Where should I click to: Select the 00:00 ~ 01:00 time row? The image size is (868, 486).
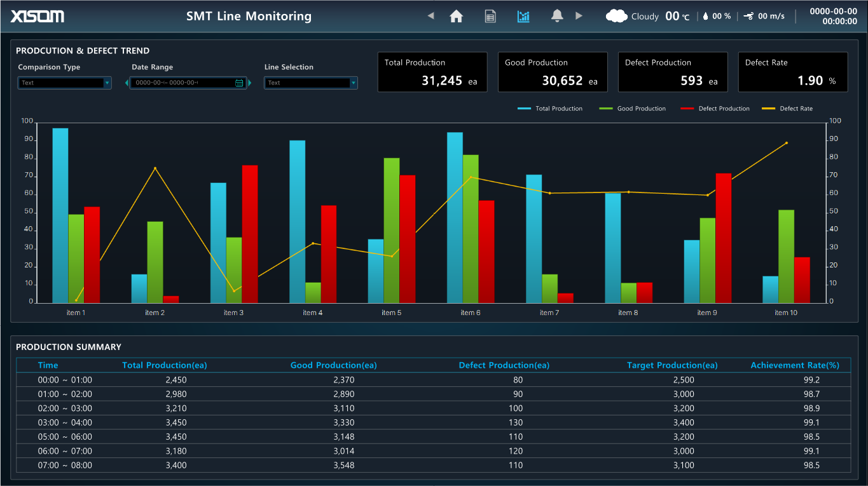[x=433, y=380]
